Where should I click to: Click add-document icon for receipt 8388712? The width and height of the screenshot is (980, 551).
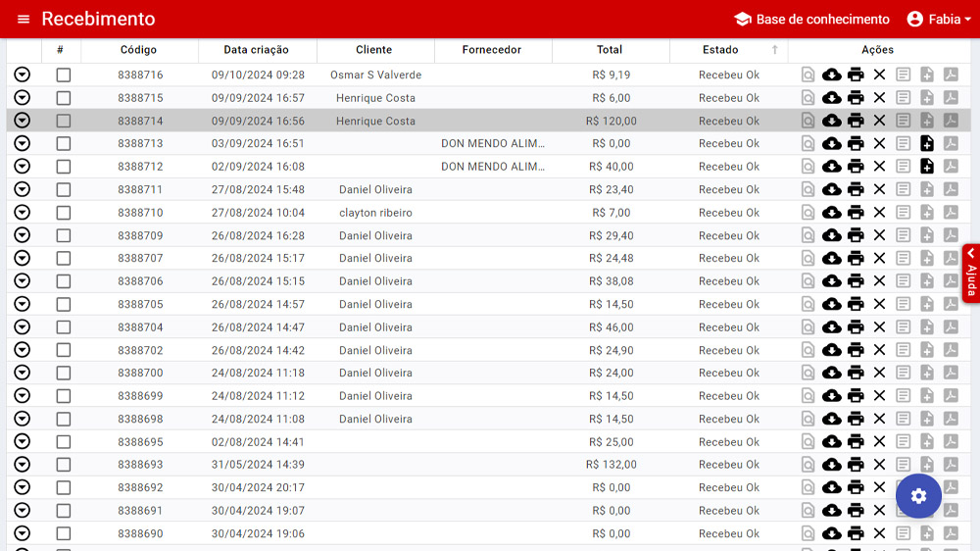927,167
